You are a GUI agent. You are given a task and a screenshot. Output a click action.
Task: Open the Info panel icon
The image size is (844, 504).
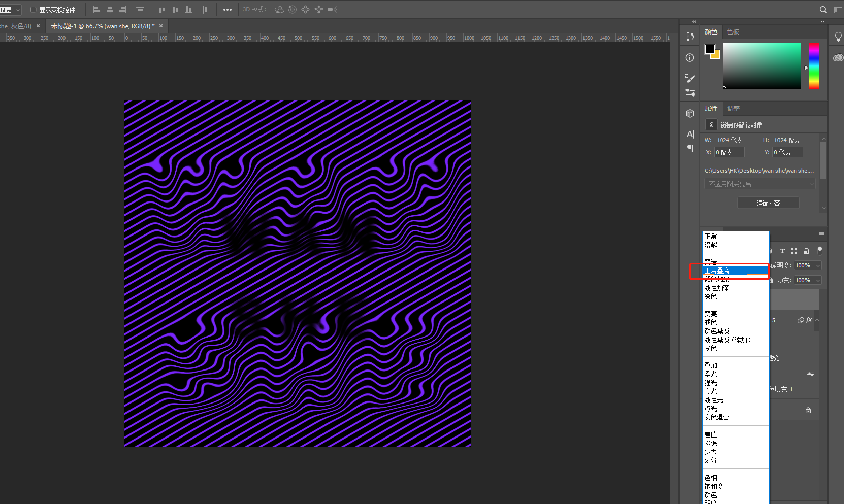pos(690,58)
